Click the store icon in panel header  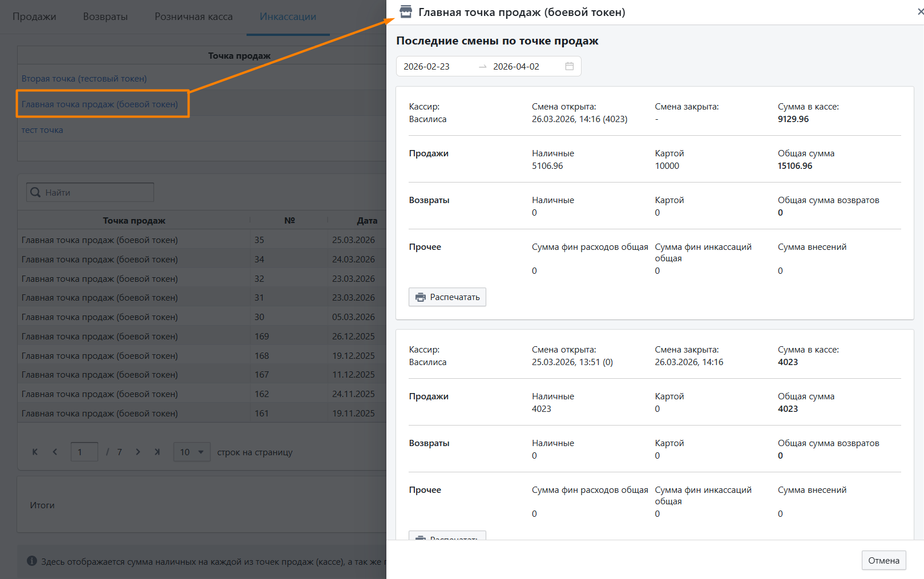(x=406, y=12)
